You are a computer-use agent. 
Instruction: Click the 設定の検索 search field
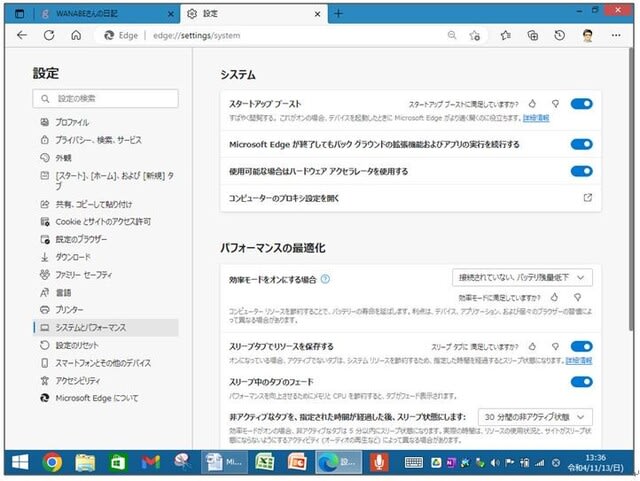[105, 99]
